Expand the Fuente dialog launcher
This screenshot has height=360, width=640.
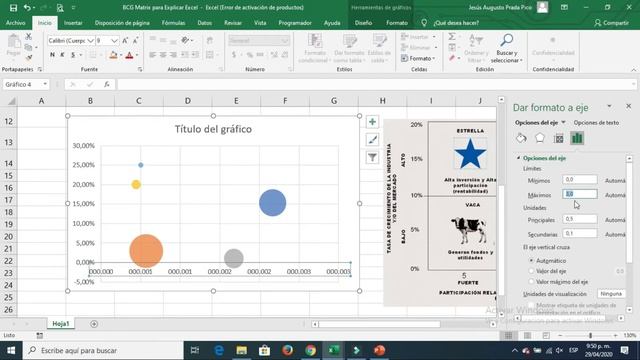tap(140, 70)
